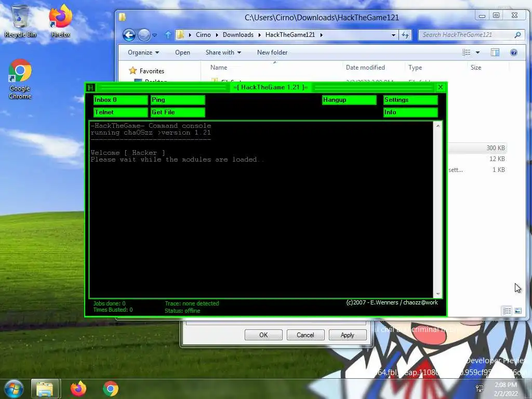Sort by the Name column header

point(219,68)
